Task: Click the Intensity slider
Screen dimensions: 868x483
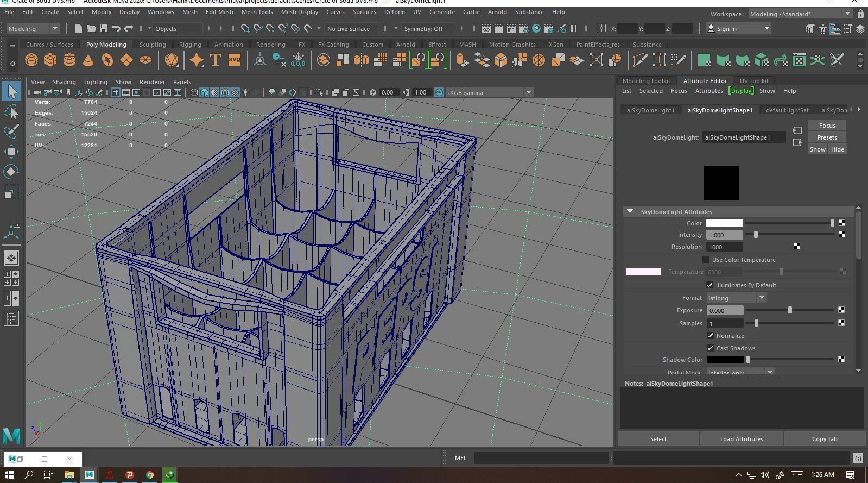Action: click(x=790, y=235)
